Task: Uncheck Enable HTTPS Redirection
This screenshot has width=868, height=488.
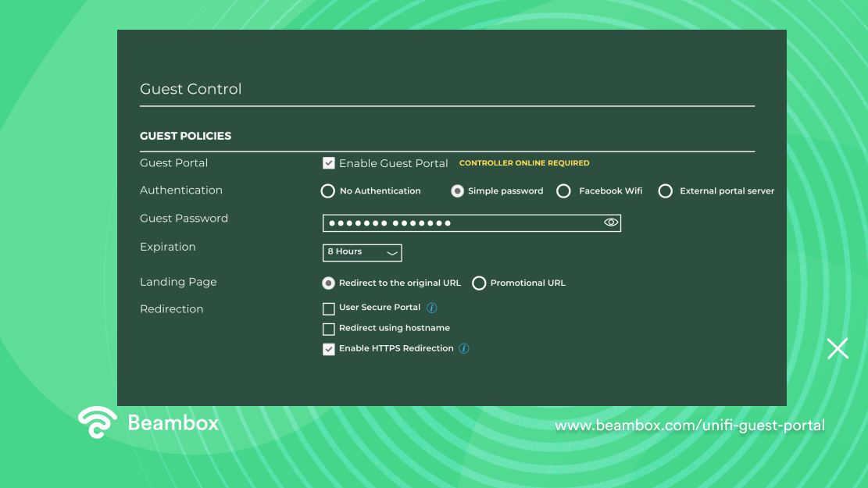Action: click(x=329, y=349)
